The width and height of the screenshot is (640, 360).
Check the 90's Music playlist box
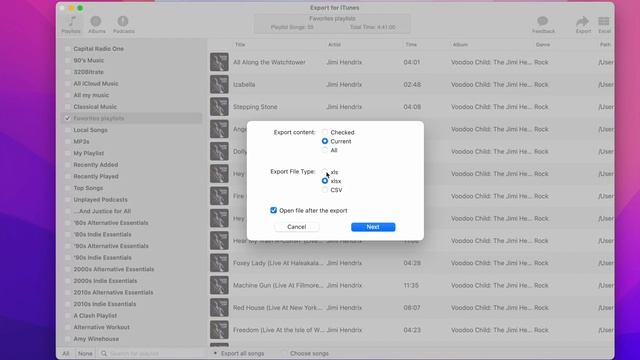pos(67,60)
